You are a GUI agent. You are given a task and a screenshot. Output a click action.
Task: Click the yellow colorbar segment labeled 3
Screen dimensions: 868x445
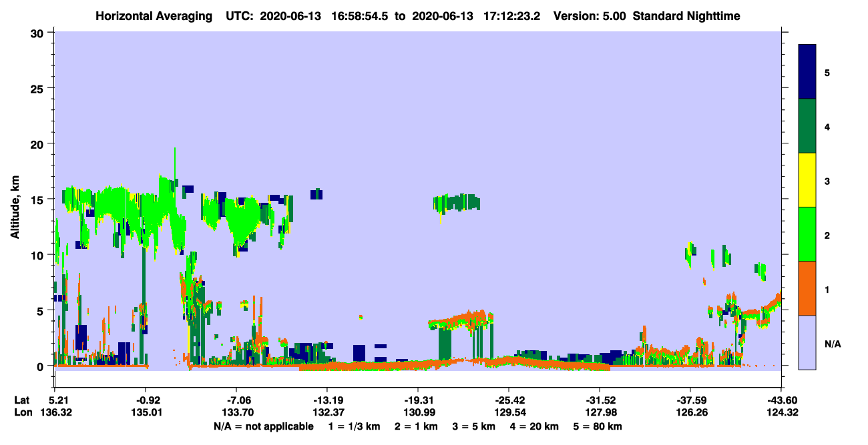[807, 180]
